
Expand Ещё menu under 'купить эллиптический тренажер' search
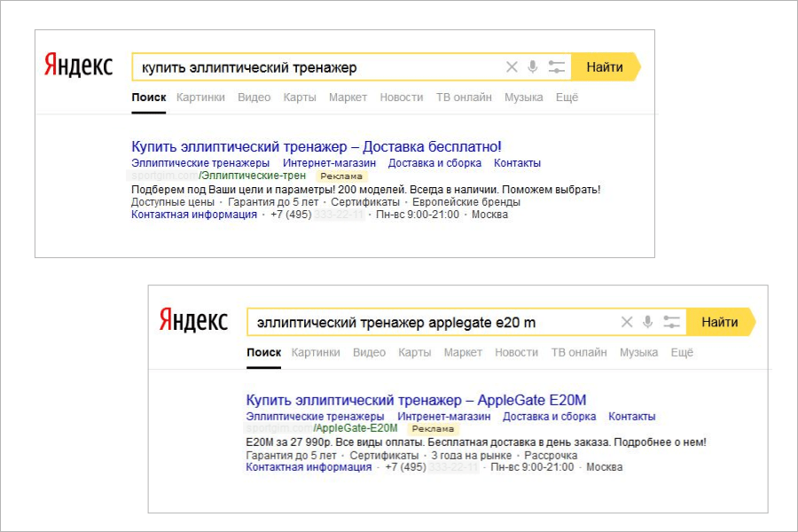[567, 98]
